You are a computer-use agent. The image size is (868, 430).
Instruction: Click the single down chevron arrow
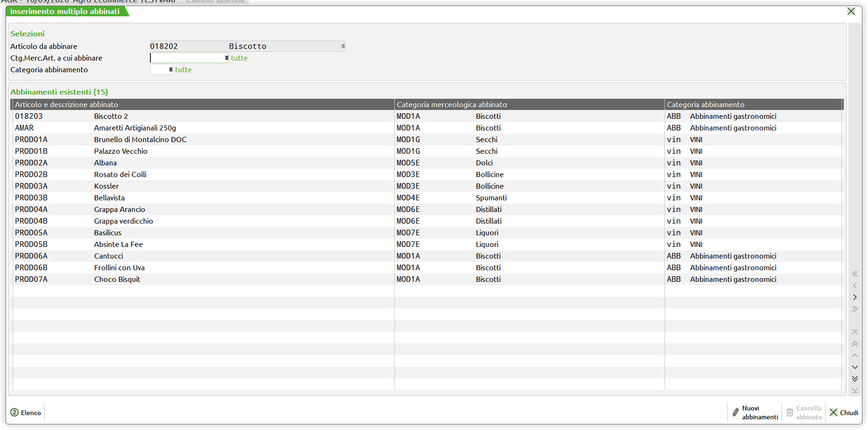click(855, 367)
